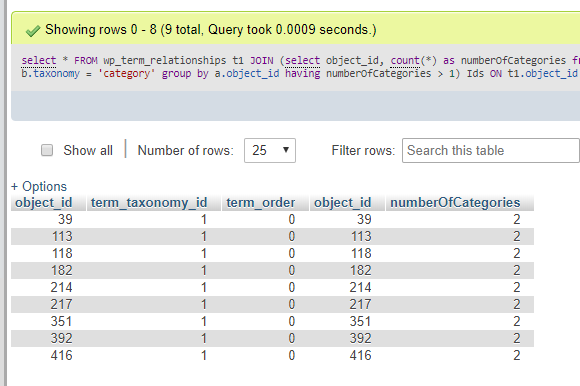Sort by term_taxonomy_id column header
This screenshot has width=580, height=386.
pos(149,203)
